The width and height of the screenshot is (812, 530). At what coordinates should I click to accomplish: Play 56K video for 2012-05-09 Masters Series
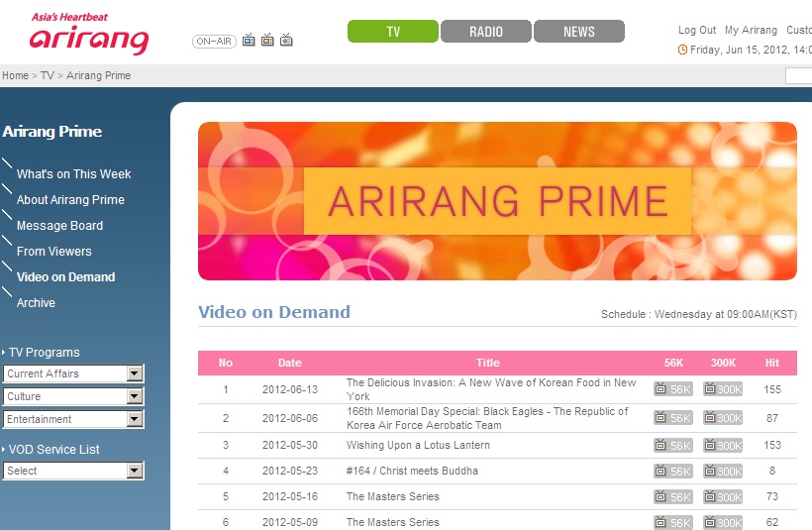pyautogui.click(x=672, y=522)
